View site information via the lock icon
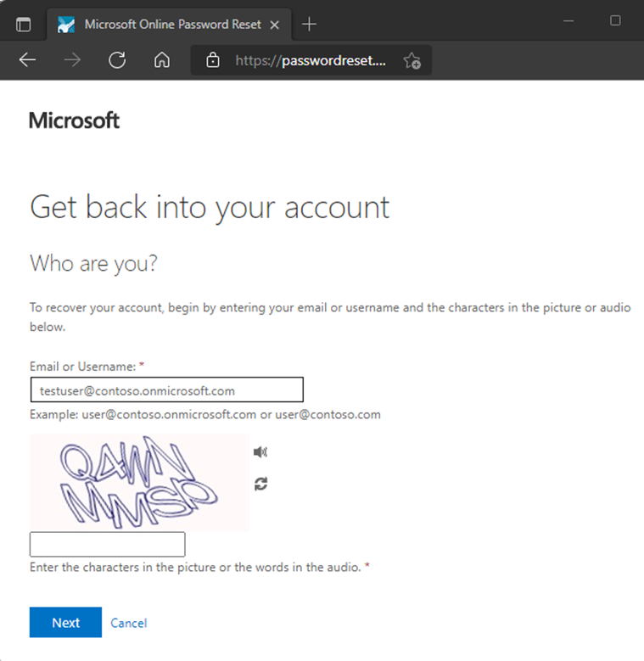644x661 pixels. tap(213, 60)
